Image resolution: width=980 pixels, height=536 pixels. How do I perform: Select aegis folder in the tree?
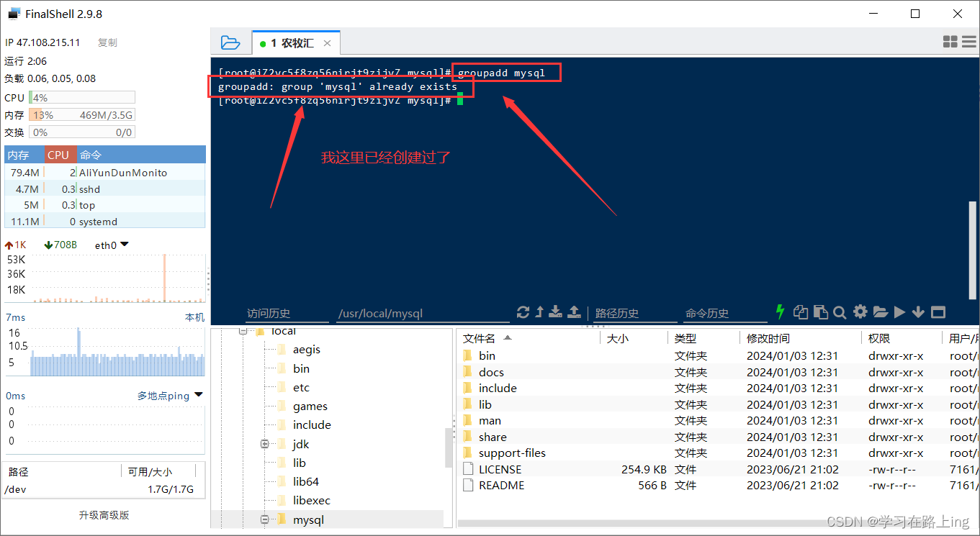307,350
